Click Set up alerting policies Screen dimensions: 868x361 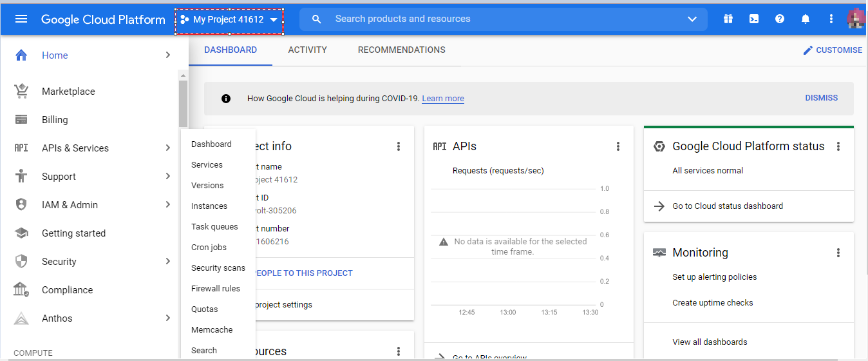715,277
